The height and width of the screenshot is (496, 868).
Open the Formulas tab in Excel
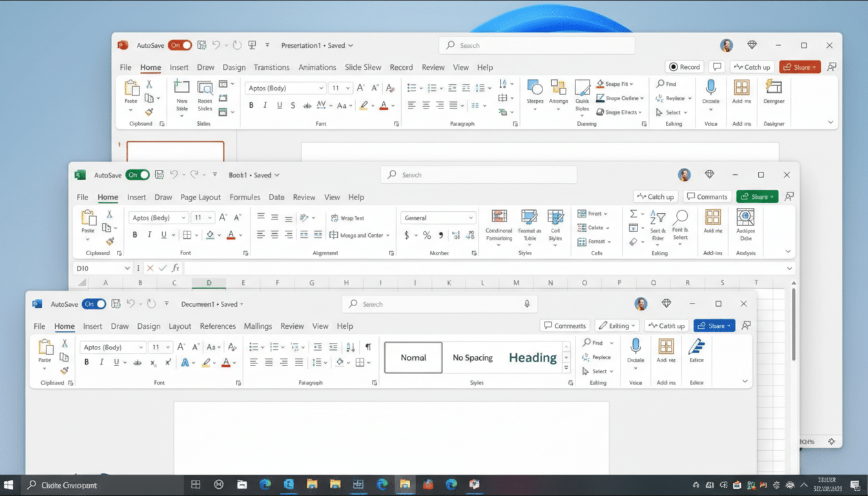coord(245,197)
